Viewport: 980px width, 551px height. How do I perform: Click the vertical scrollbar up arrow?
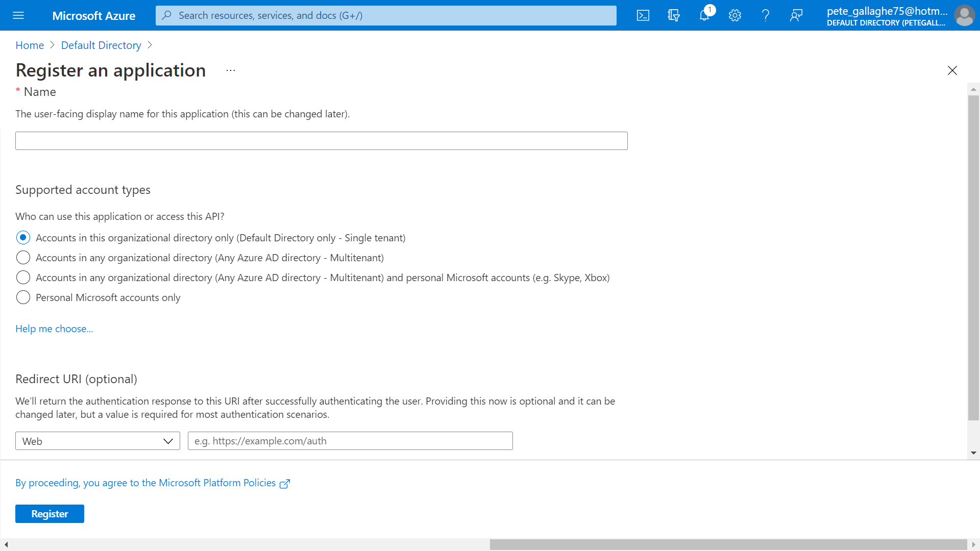click(x=973, y=89)
